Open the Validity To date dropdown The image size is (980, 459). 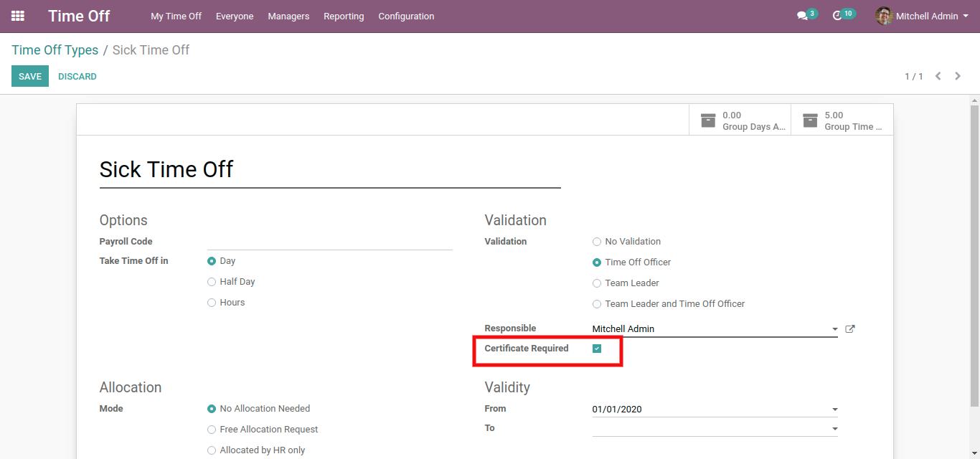click(x=834, y=429)
